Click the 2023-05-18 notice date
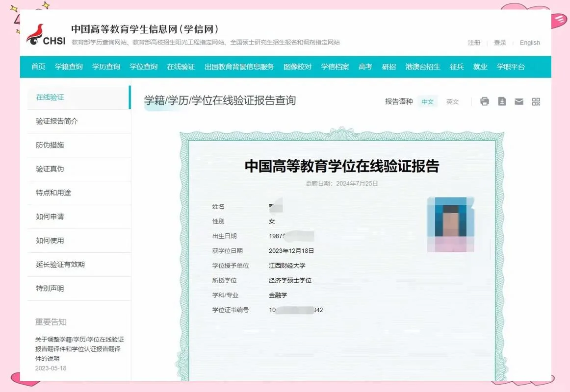570x392 pixels. 51,368
